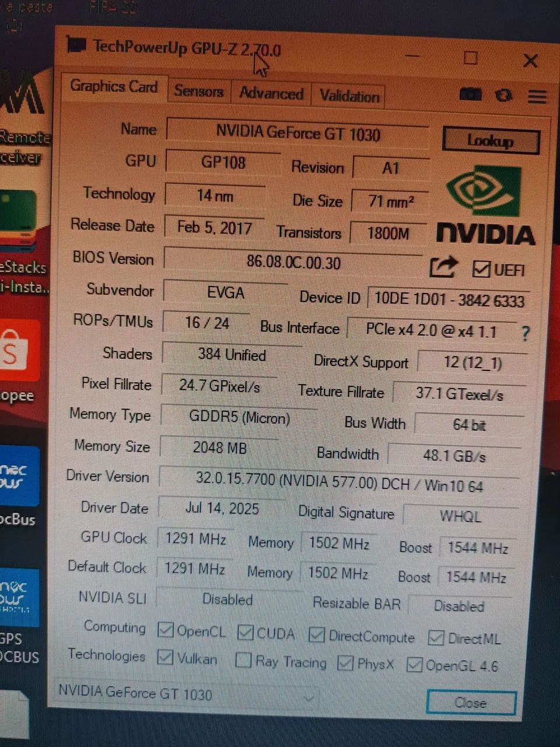Click the GPU Clock value 1291 MHz
Image resolution: width=560 pixels, height=747 pixels.
click(x=195, y=539)
